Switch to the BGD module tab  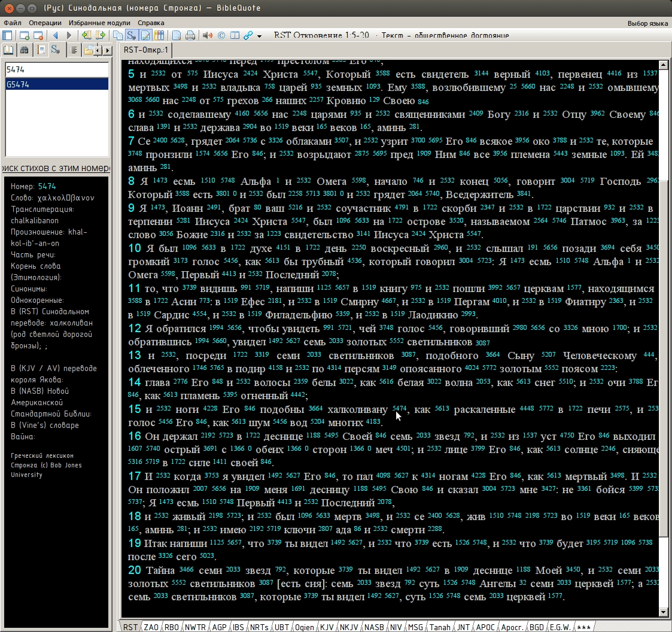point(536,627)
